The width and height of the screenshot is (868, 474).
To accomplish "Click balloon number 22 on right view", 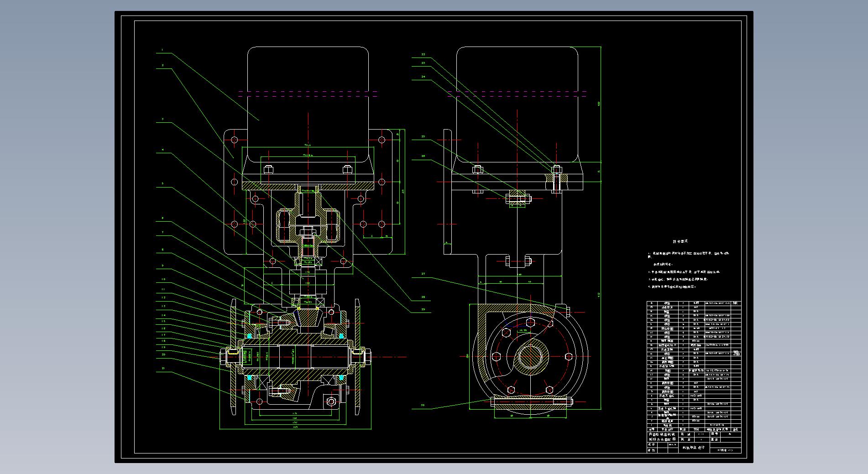I will pos(423,54).
